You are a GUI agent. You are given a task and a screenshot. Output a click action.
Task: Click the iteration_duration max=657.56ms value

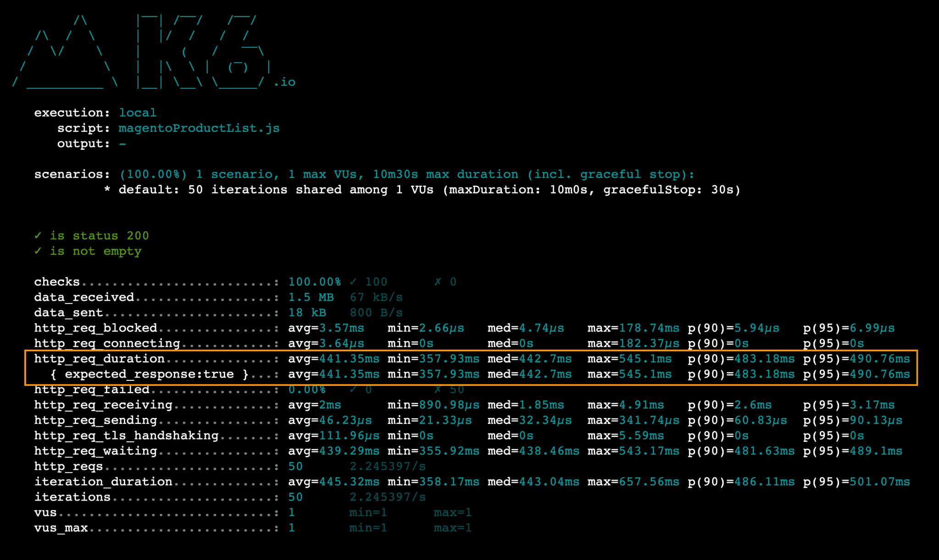pyautogui.click(x=633, y=482)
